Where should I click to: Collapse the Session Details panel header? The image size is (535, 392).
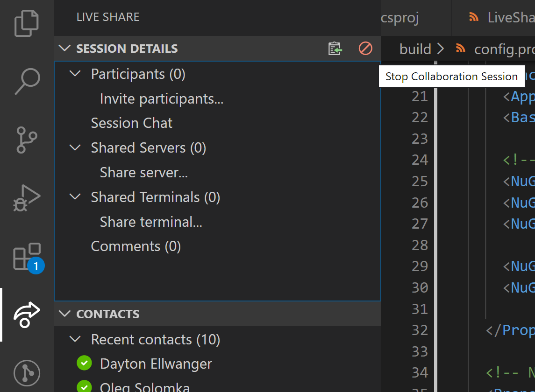pos(64,48)
